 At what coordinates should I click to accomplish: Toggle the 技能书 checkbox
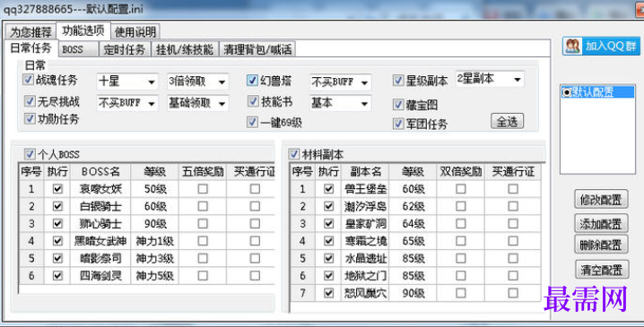point(253,101)
